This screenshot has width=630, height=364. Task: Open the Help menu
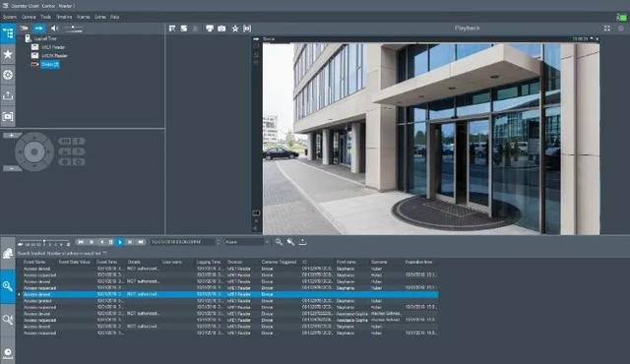[x=114, y=17]
